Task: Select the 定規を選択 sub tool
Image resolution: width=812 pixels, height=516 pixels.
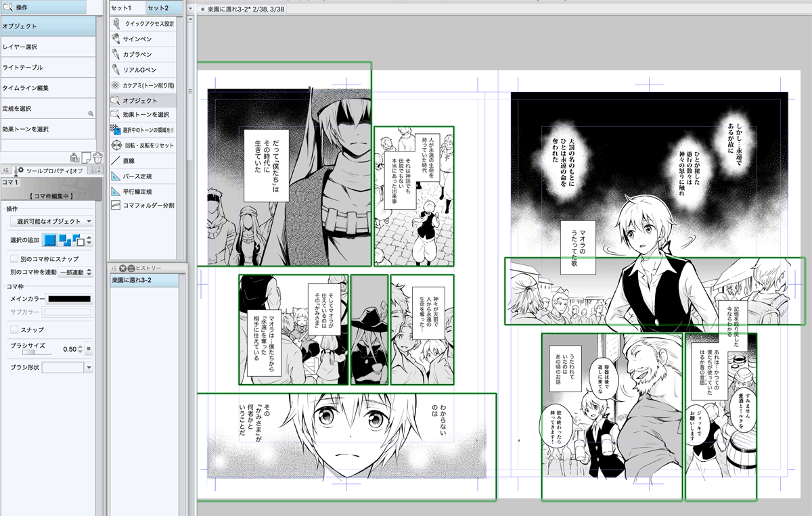Action: click(48, 108)
